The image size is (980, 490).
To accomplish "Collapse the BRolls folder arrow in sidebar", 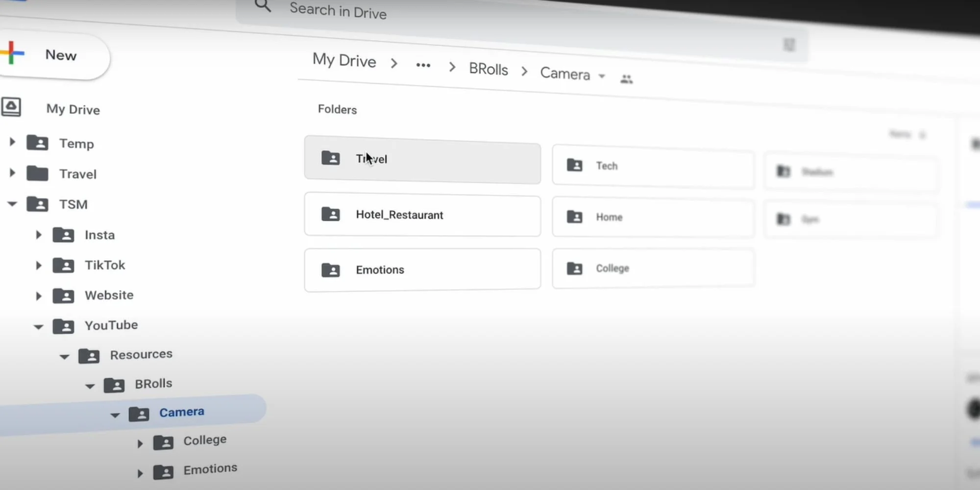I will [x=90, y=386].
